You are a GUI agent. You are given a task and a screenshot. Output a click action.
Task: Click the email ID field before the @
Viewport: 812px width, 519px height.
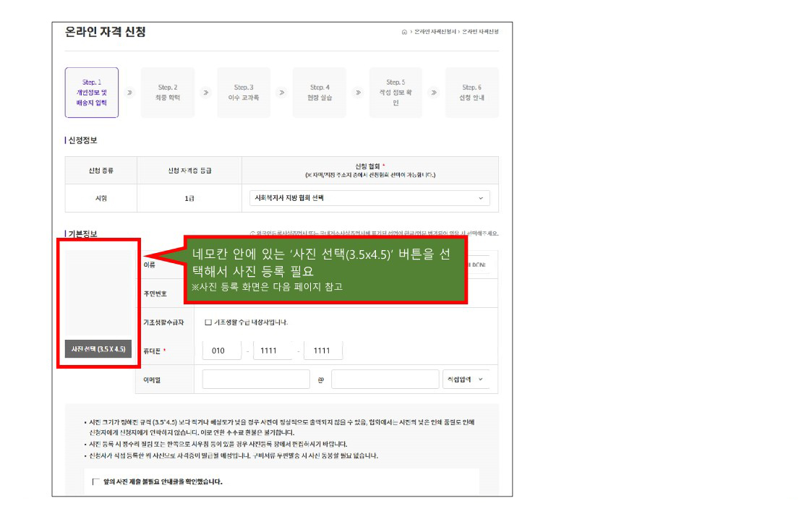coord(256,379)
